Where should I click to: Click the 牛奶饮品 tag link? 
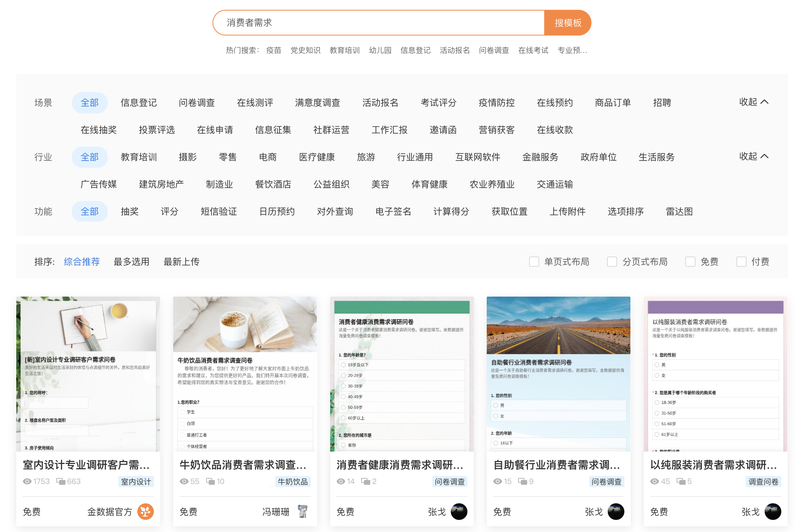[x=293, y=481]
